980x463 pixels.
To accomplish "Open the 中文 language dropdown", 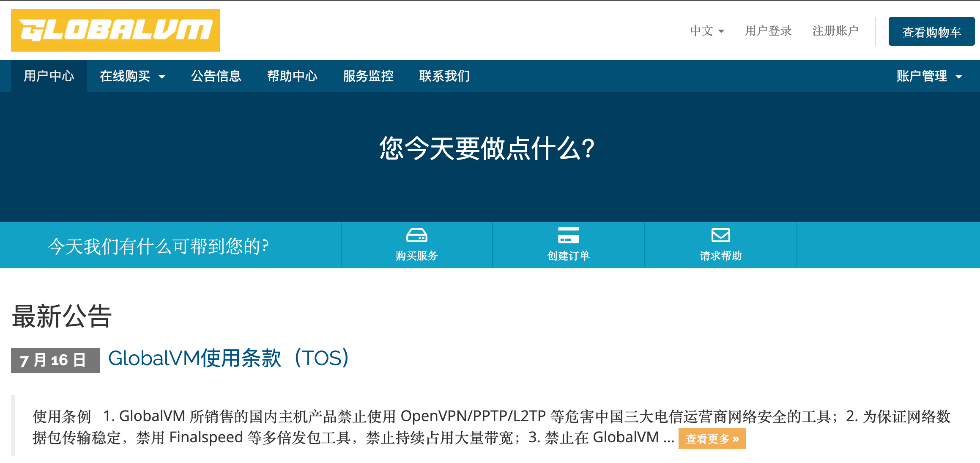I will coord(707,30).
